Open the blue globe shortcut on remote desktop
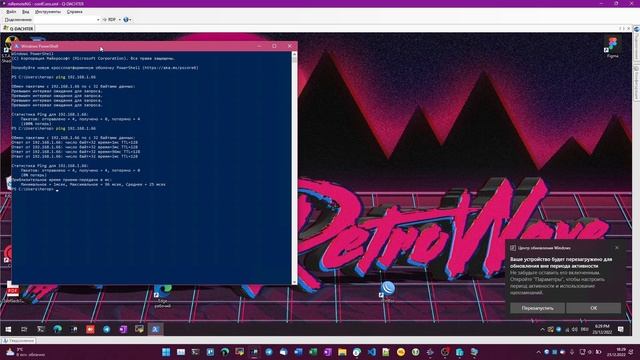This screenshot has width=640, height=360. pyautogui.click(x=387, y=291)
